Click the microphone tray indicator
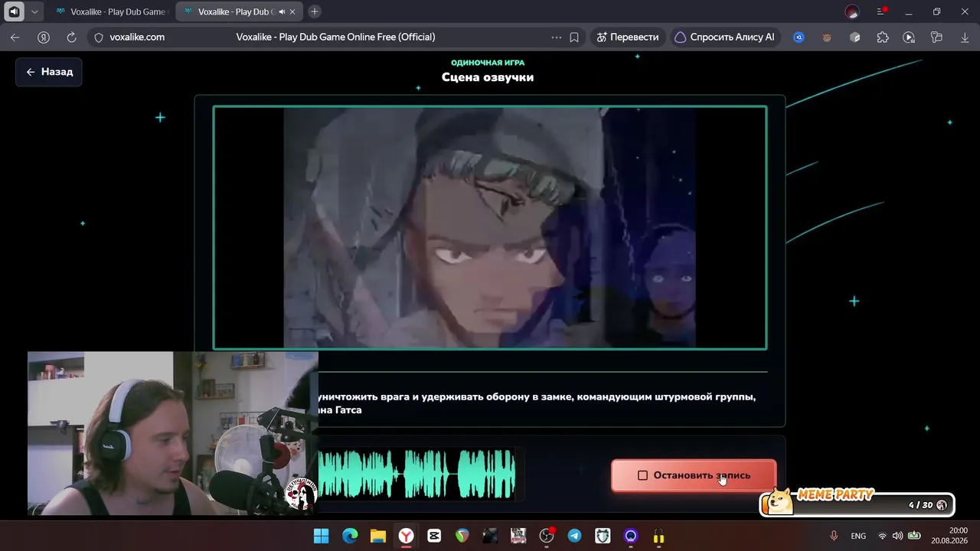 [x=835, y=536]
